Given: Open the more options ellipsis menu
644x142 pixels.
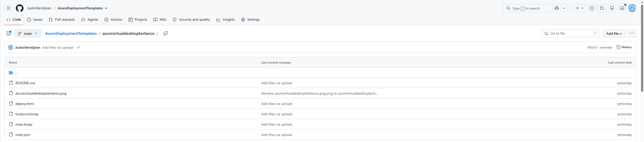Looking at the screenshot, I should pyautogui.click(x=632, y=33).
